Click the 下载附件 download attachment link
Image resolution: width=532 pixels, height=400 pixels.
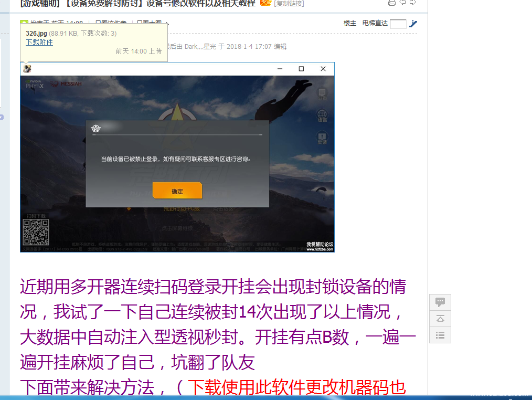(x=39, y=43)
